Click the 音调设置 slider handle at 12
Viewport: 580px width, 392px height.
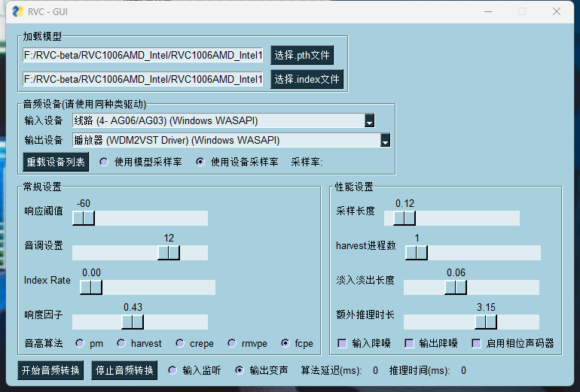click(169, 253)
